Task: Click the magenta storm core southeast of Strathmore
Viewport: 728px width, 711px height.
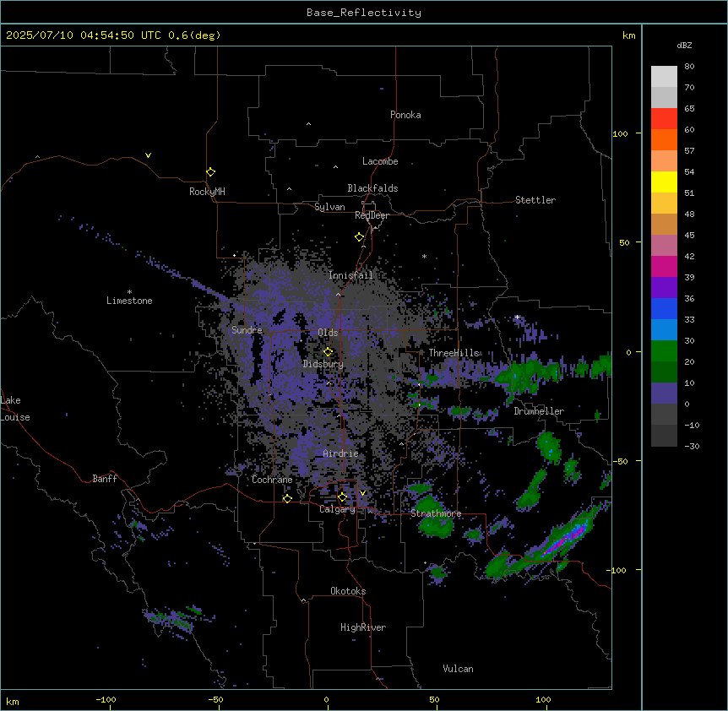Action: [566, 540]
